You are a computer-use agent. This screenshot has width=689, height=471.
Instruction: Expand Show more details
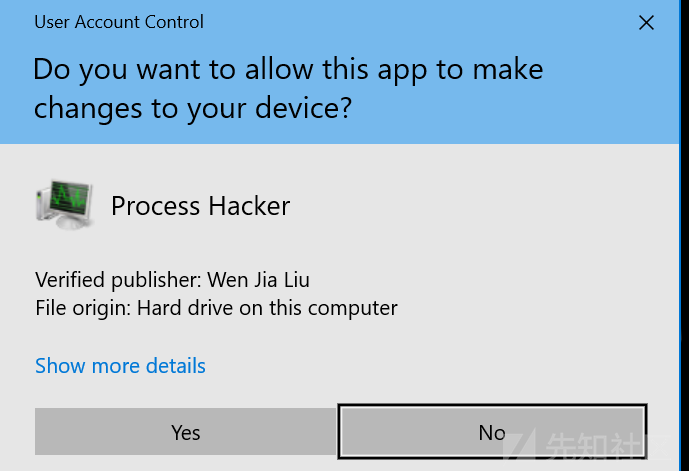pos(120,366)
